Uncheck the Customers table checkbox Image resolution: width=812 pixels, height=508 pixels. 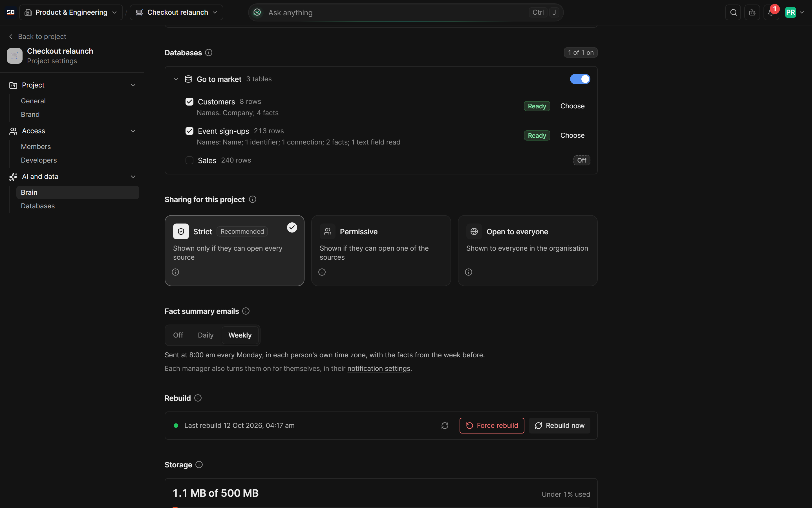click(189, 102)
